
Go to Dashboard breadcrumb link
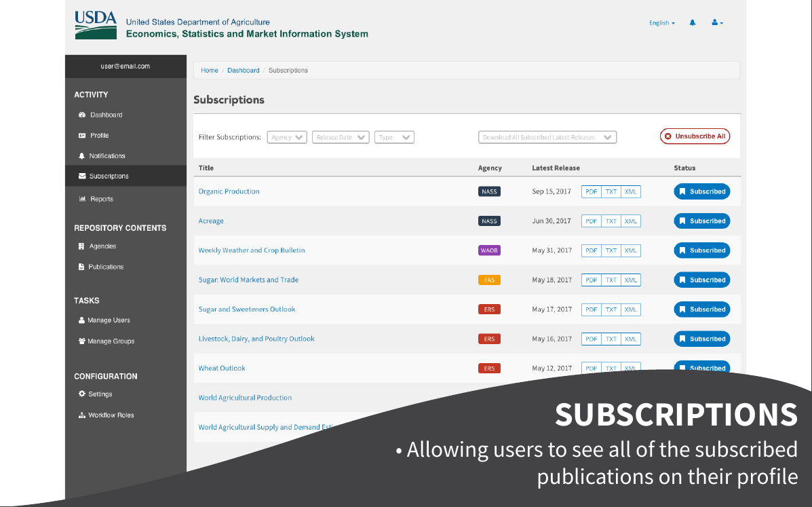pyautogui.click(x=244, y=71)
